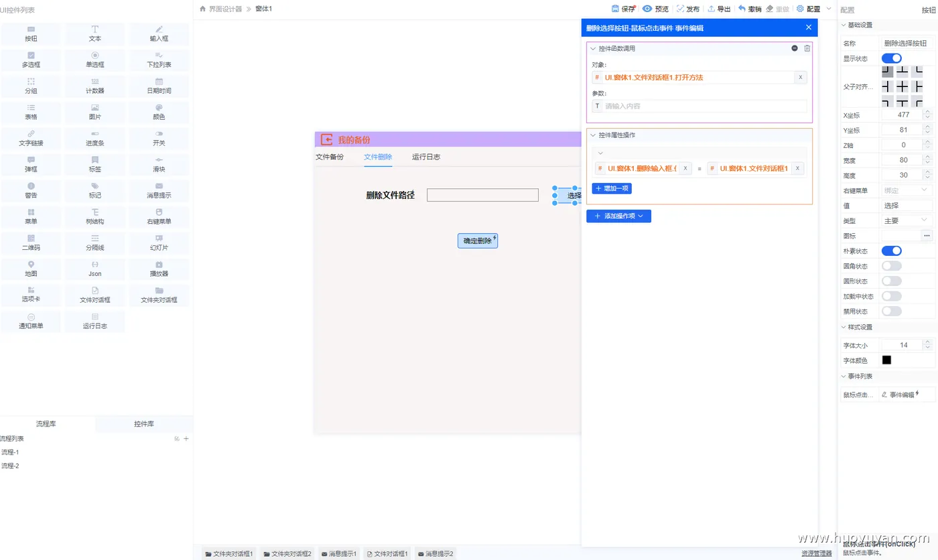Switch to the 控件库 tab in bottom panel

144,425
